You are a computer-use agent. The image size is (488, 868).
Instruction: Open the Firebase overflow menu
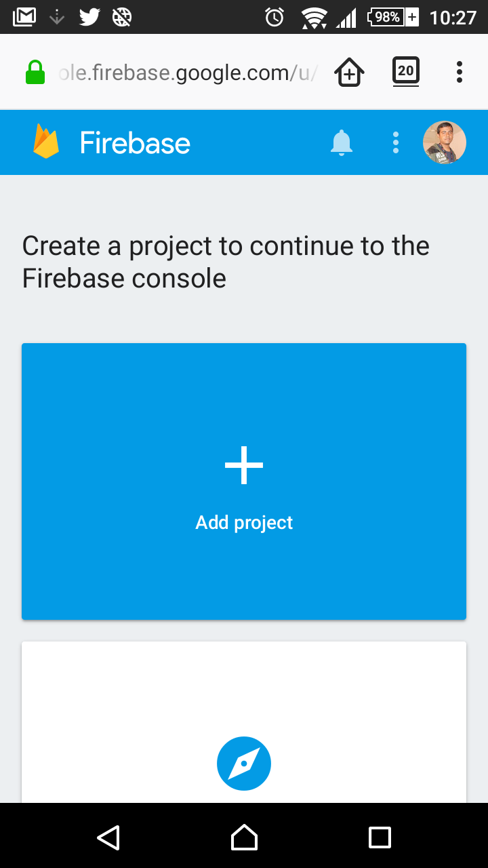point(395,142)
